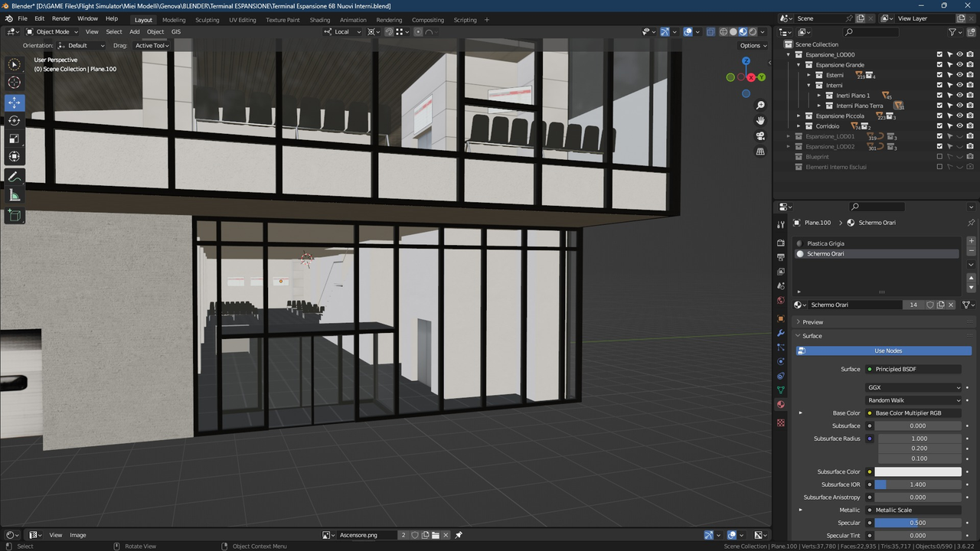Toggle snapping magnet in viewport header
This screenshot has width=980, height=551.
click(389, 31)
